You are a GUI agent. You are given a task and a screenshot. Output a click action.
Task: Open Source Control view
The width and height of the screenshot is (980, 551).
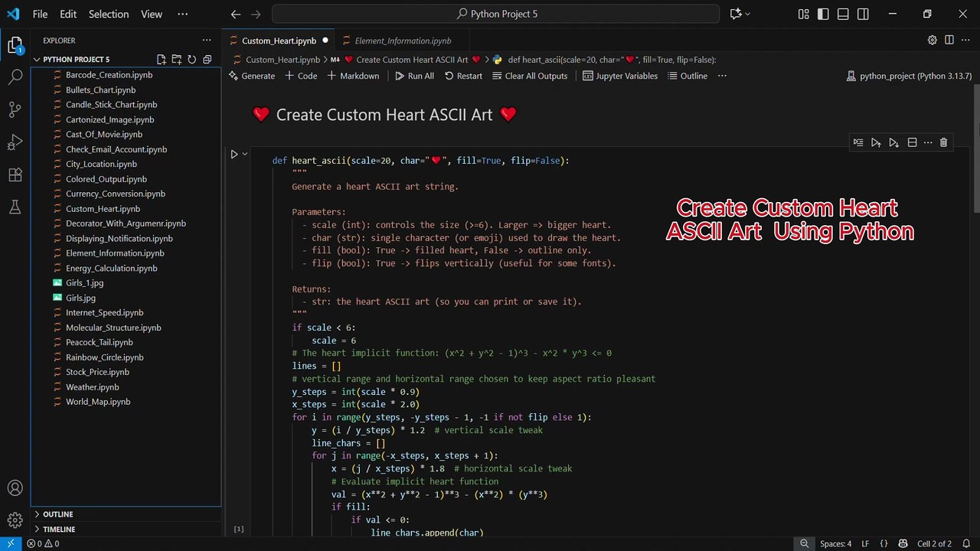pyautogui.click(x=15, y=109)
